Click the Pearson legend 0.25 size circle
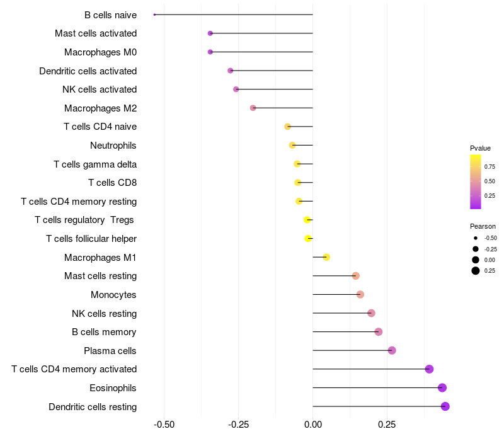The width and height of the screenshot is (504, 441). [x=476, y=271]
